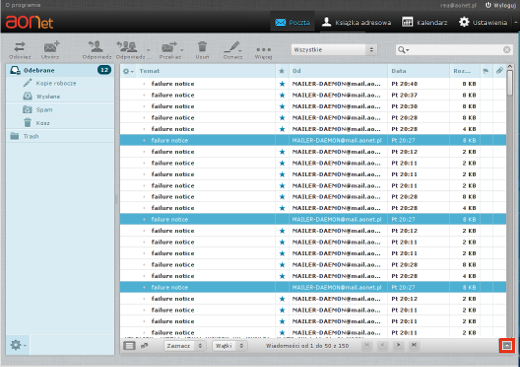Open the Zaznacz selection dropdown
The width and height of the screenshot is (520, 367).
[x=184, y=346]
